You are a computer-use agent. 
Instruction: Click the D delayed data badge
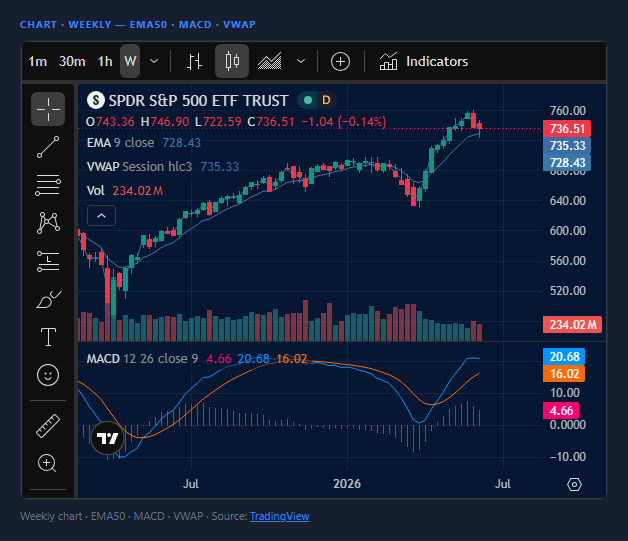tap(326, 100)
